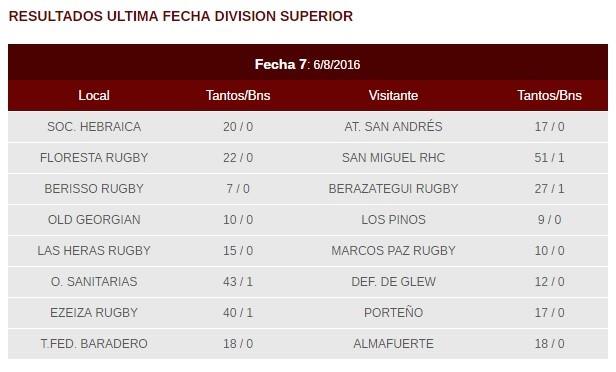This screenshot has height=372, width=616.
Task: Select FLORESTA RUGBY in the local column
Action: (x=94, y=158)
